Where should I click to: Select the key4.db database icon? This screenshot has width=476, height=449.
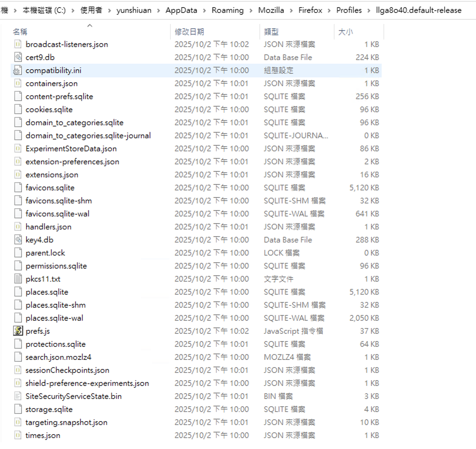tap(18, 240)
